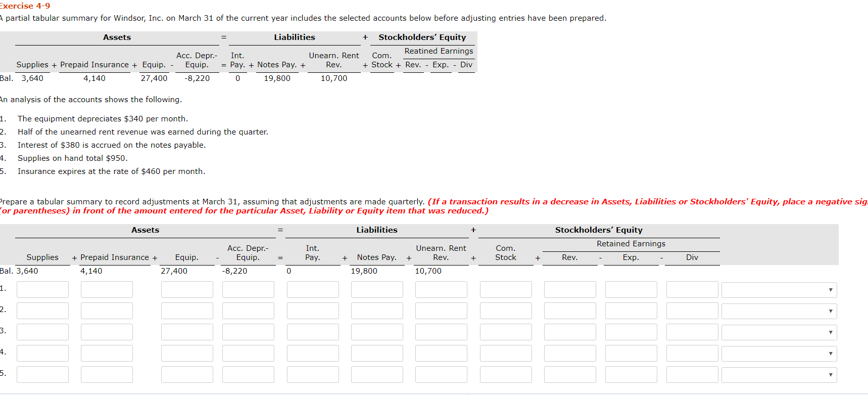Click the Equip. input field in row 1
This screenshot has width=868, height=395.
(187, 290)
